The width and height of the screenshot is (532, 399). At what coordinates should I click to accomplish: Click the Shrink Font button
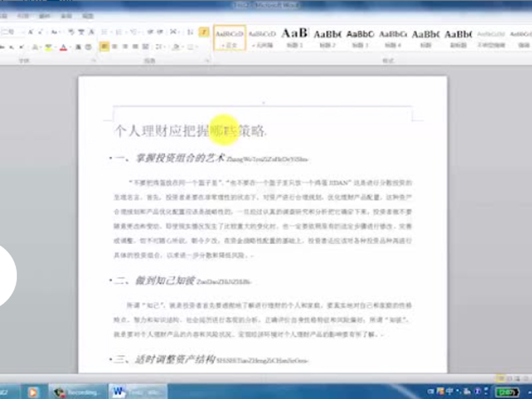(41, 32)
